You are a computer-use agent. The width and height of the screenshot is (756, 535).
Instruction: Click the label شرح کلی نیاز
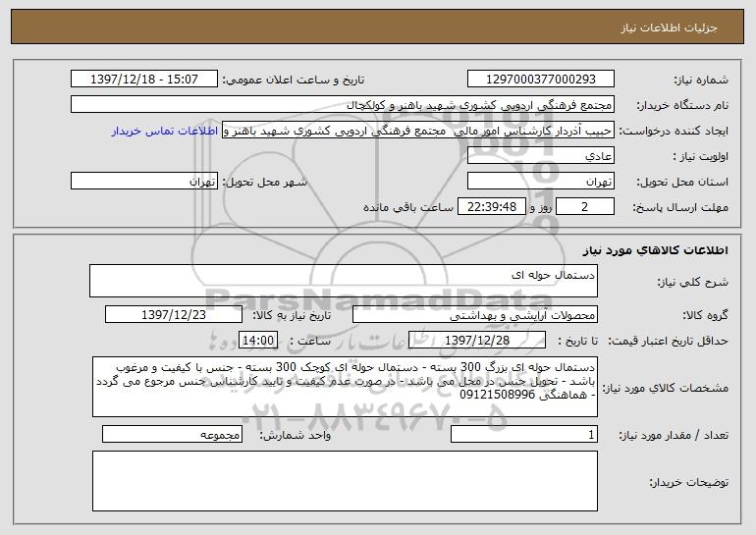tap(693, 282)
